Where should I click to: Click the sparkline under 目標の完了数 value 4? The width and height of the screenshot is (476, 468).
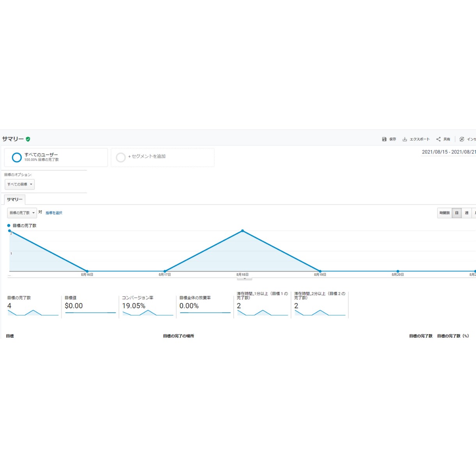point(33,313)
